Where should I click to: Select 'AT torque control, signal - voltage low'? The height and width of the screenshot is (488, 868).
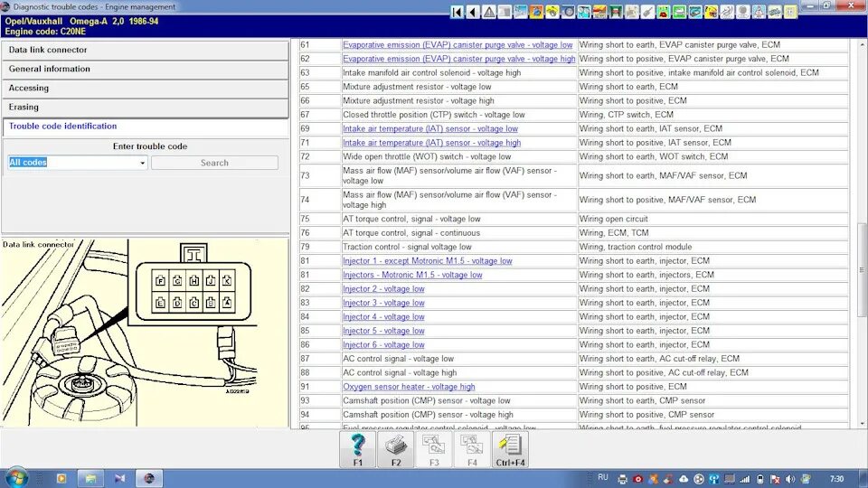pyautogui.click(x=411, y=219)
